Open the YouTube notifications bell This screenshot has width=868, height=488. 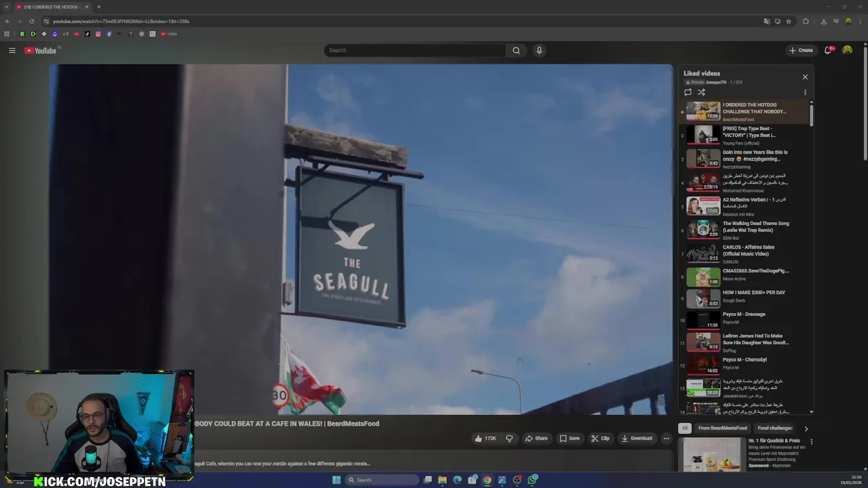829,50
